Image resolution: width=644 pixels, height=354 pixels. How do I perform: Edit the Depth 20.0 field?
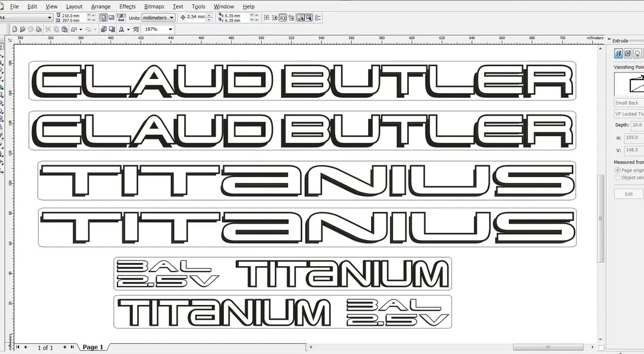point(638,125)
